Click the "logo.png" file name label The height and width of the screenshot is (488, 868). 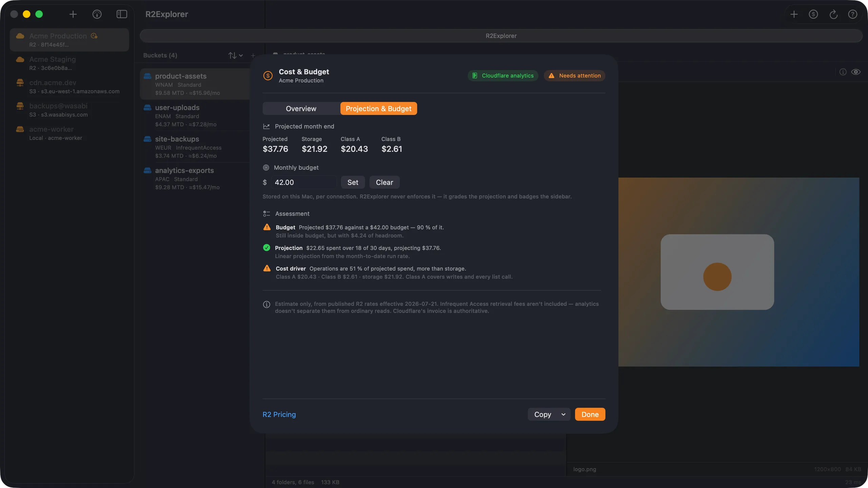click(585, 469)
